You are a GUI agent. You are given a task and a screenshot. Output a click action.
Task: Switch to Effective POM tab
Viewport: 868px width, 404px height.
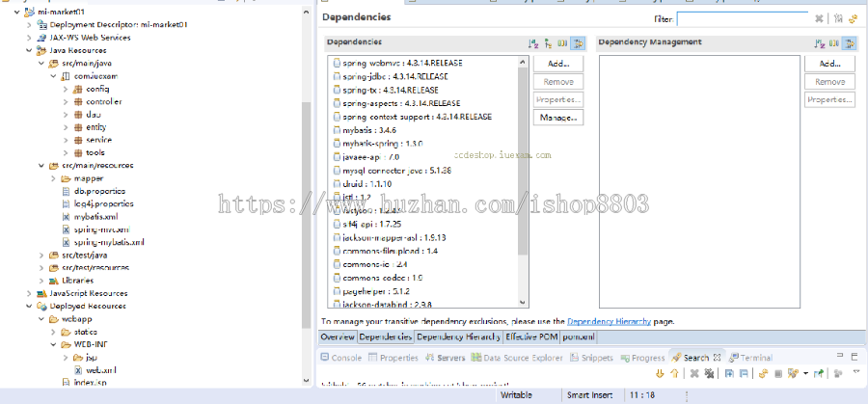pos(531,337)
